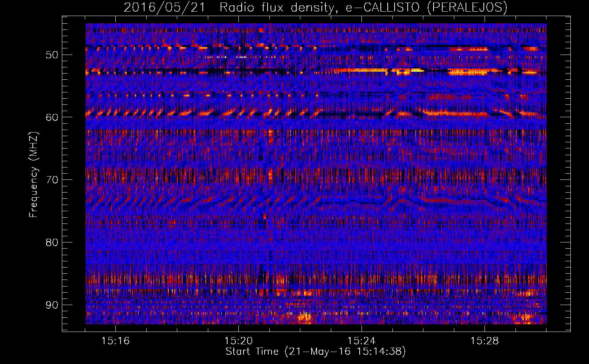The image size is (589, 364).
Task: Click the Frequency (MHZ) axis label
Action: pyautogui.click(x=33, y=175)
